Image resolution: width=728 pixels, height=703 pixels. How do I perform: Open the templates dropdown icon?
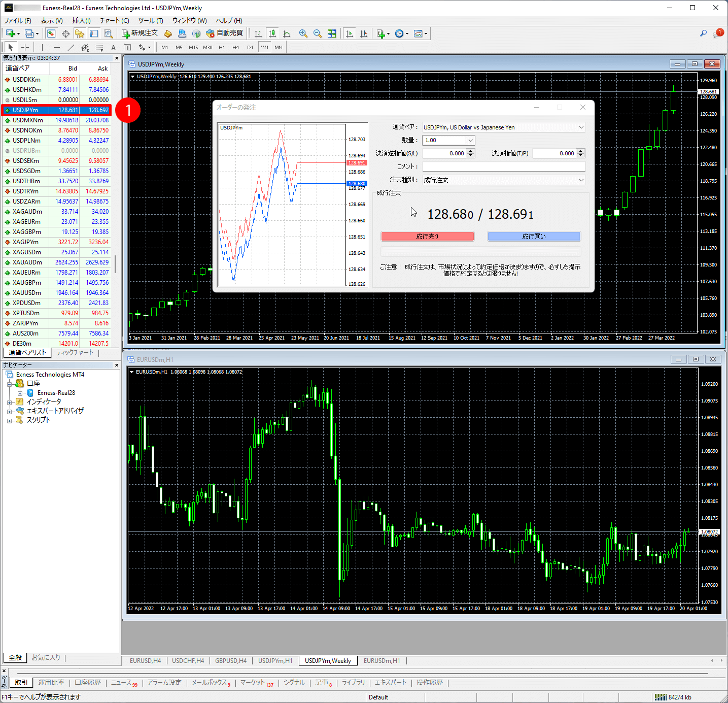tap(420, 34)
